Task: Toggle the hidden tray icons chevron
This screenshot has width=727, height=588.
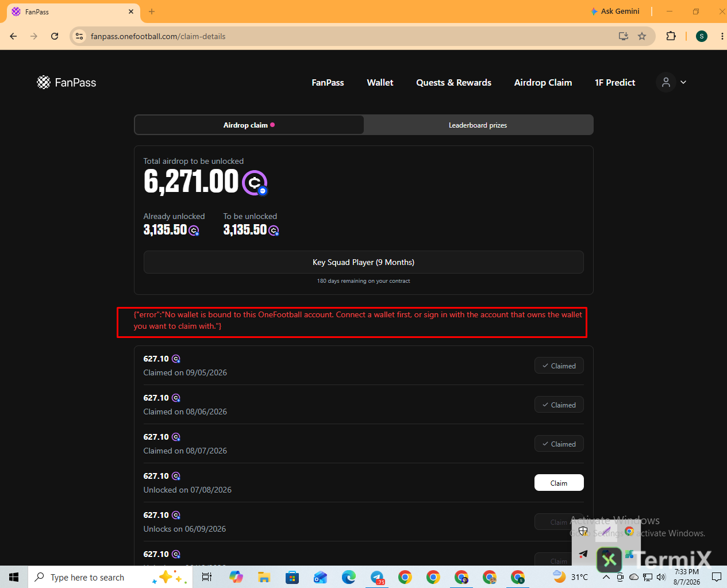Action: pyautogui.click(x=606, y=577)
